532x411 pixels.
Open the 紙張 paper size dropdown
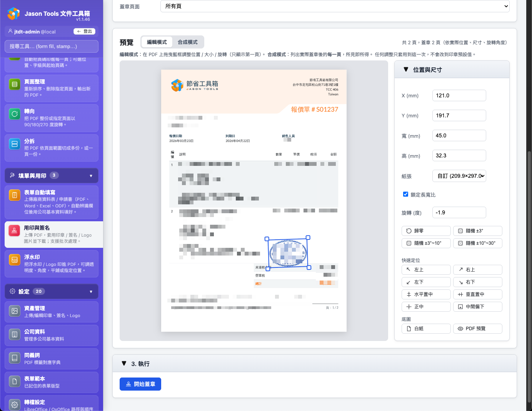(459, 176)
